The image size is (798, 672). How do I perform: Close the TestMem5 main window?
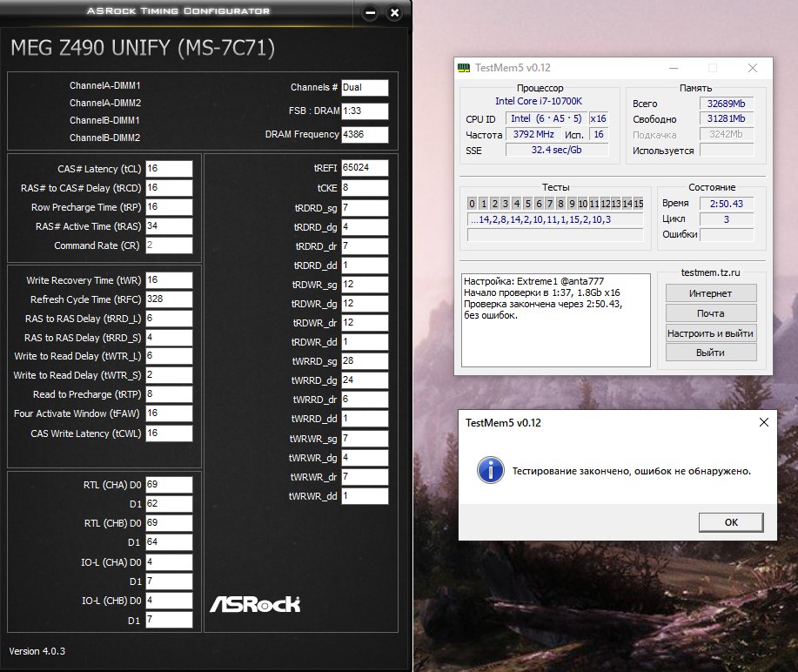click(x=753, y=68)
